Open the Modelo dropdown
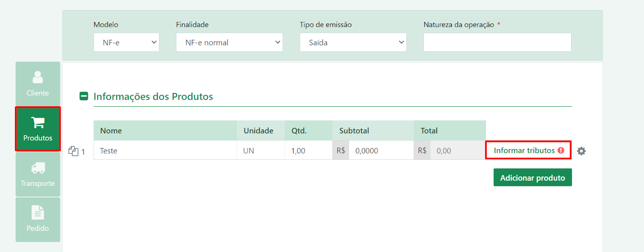Screen dimensions: 644x252 click(x=126, y=42)
